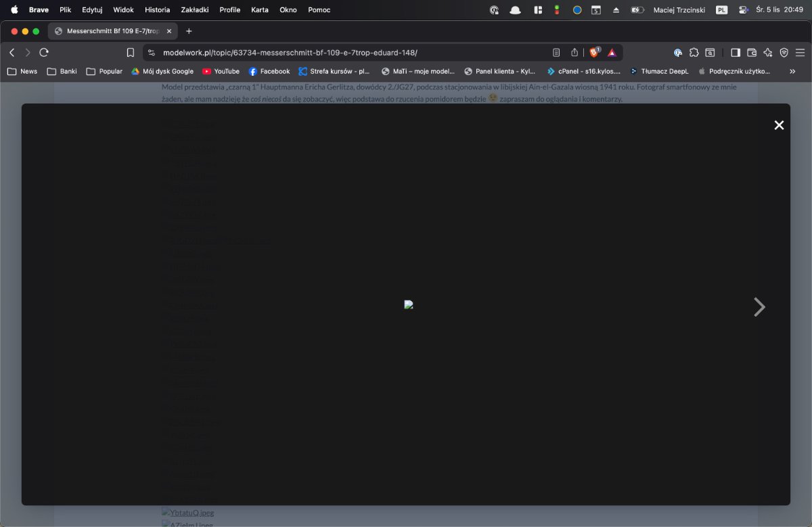Open the Brave hamburger main menu

800,52
